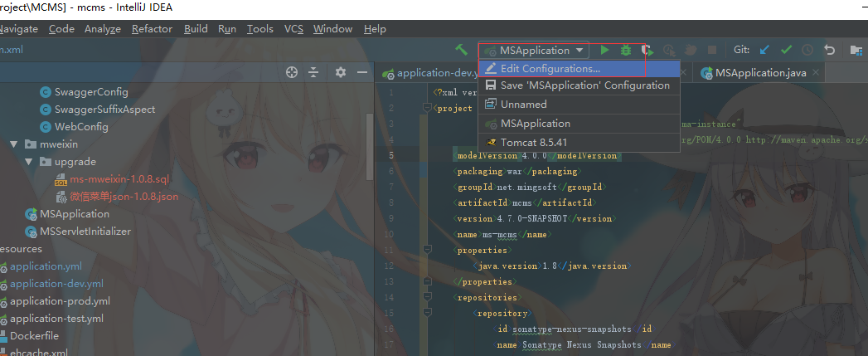Select MSApplication class in project tree
Screen dimensions: 868x356
click(x=74, y=214)
